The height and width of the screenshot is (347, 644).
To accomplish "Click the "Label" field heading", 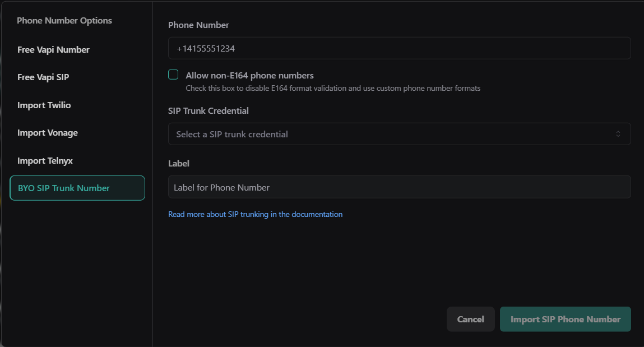I will click(x=179, y=164).
